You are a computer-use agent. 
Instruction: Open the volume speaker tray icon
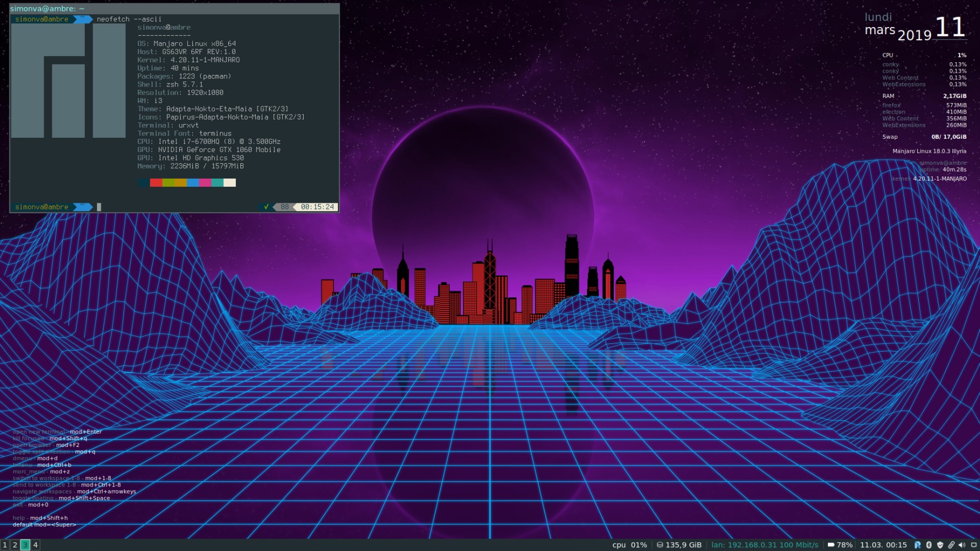pos(962,545)
